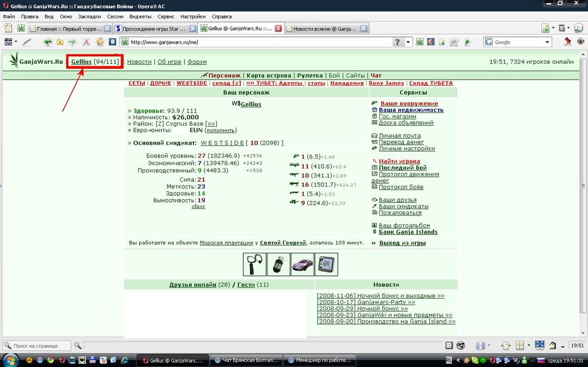
Task: Click the 'Поиск на странице' search field
Action: click(x=37, y=346)
